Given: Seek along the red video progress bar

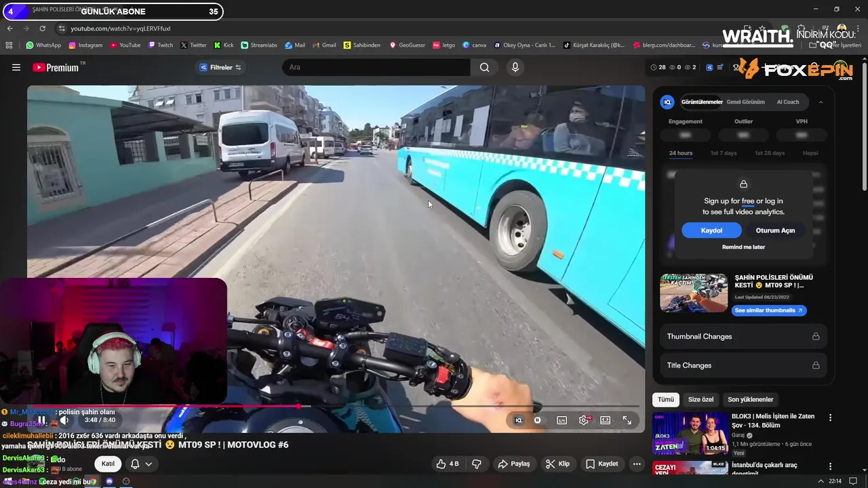Looking at the screenshot, I should [x=336, y=407].
